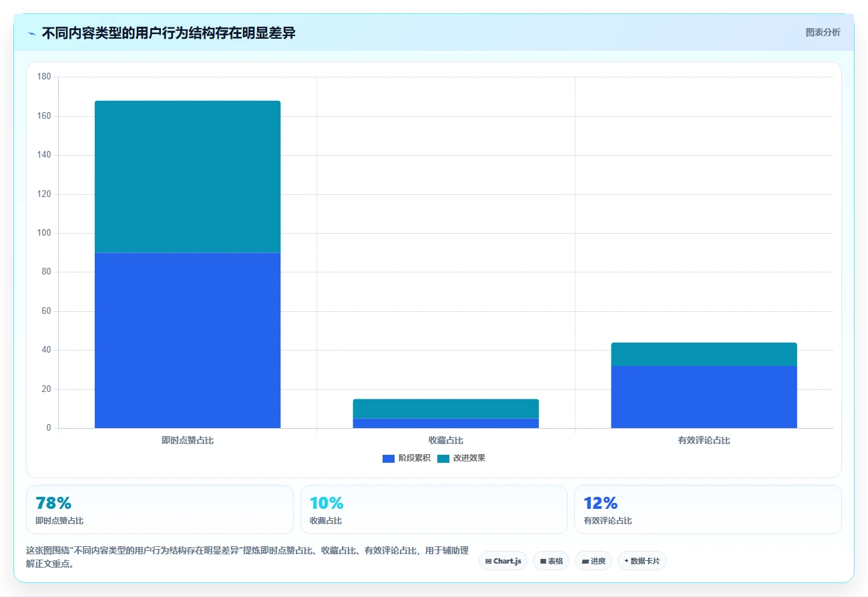
Task: Select the 进度 tag
Action: tap(593, 561)
